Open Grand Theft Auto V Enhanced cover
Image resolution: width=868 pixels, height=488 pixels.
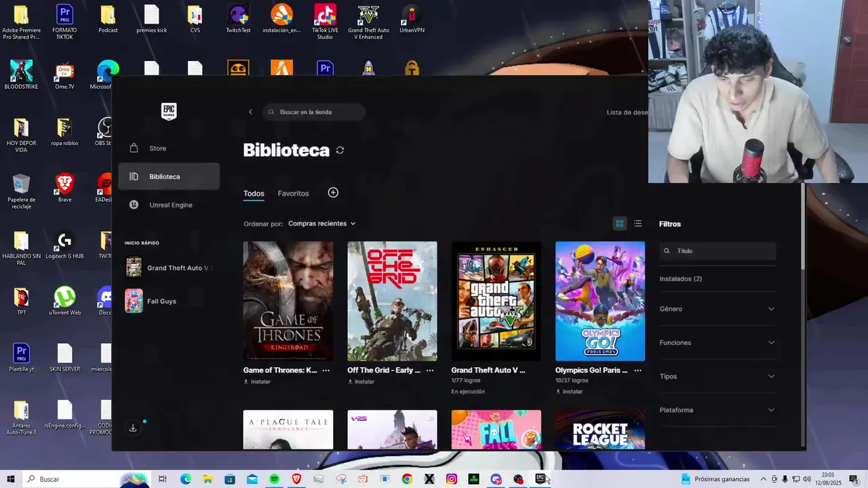(x=496, y=301)
